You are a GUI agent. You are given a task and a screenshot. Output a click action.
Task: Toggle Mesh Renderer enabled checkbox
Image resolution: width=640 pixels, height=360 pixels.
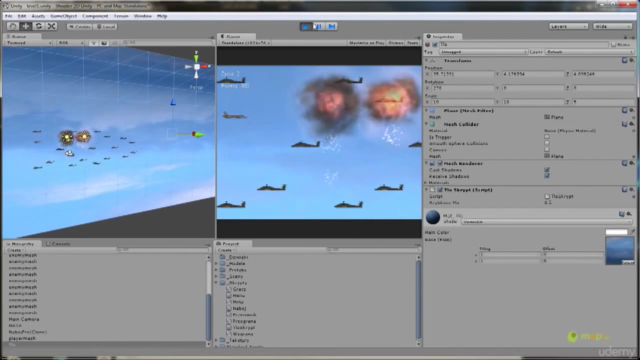[440, 163]
